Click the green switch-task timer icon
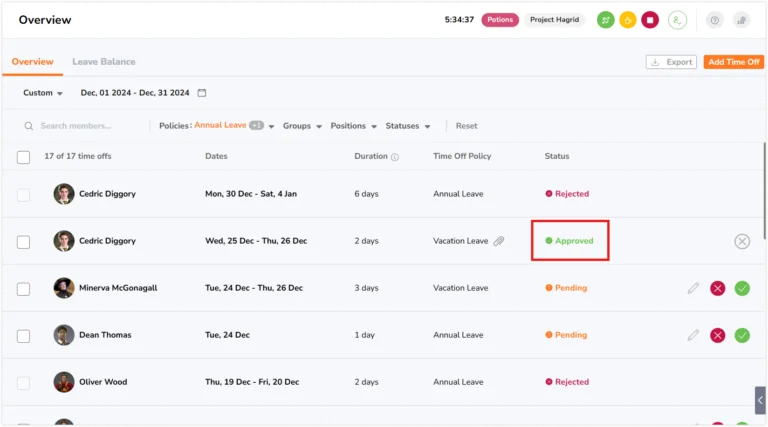Viewport: 768px width, 427px height. (x=605, y=20)
